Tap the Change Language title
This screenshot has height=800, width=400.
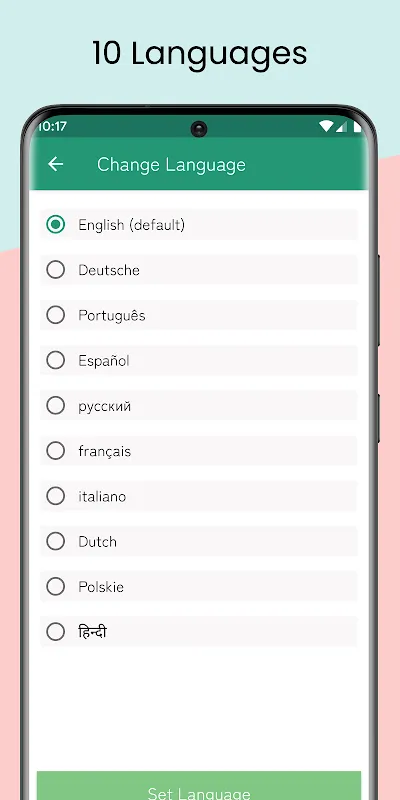pyautogui.click(x=171, y=165)
